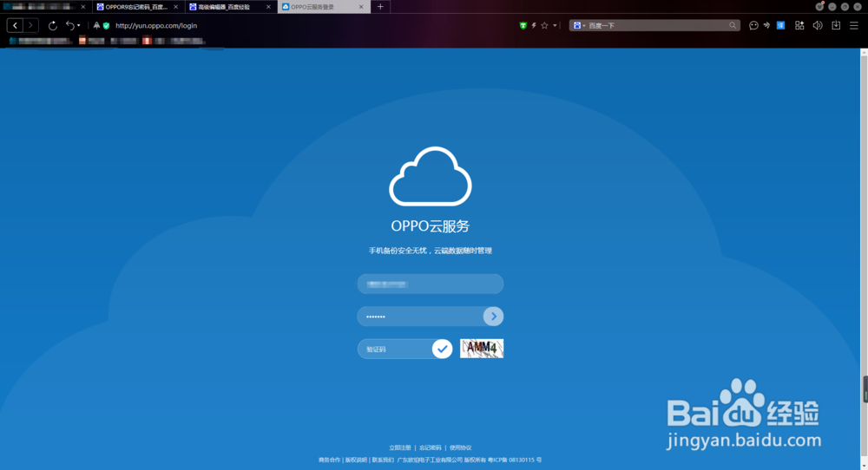Screen dimensions: 868x470
Task: Open the chat bubble face icon in toolbar
Action: (x=753, y=25)
